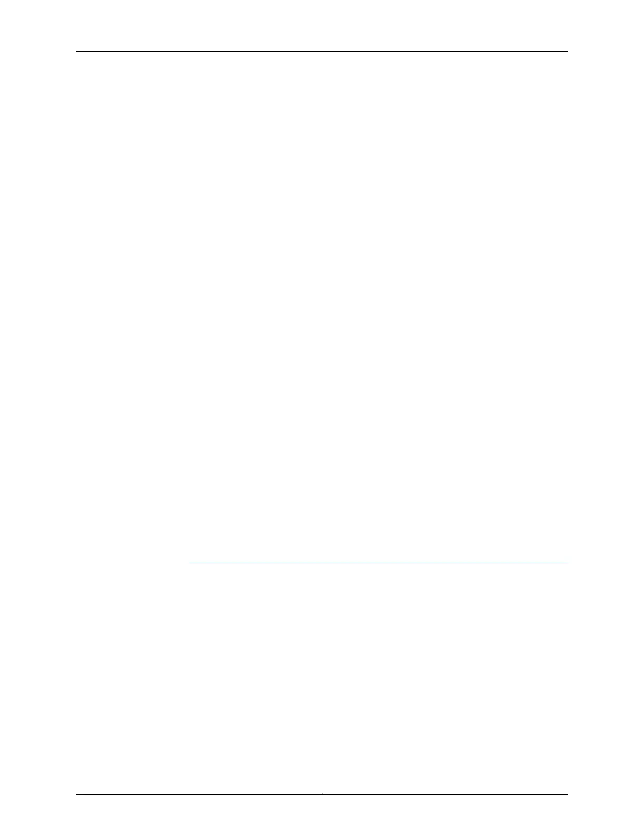Click the left end of the blue-gray divider
This screenshot has width=644, height=834.
point(190,563)
